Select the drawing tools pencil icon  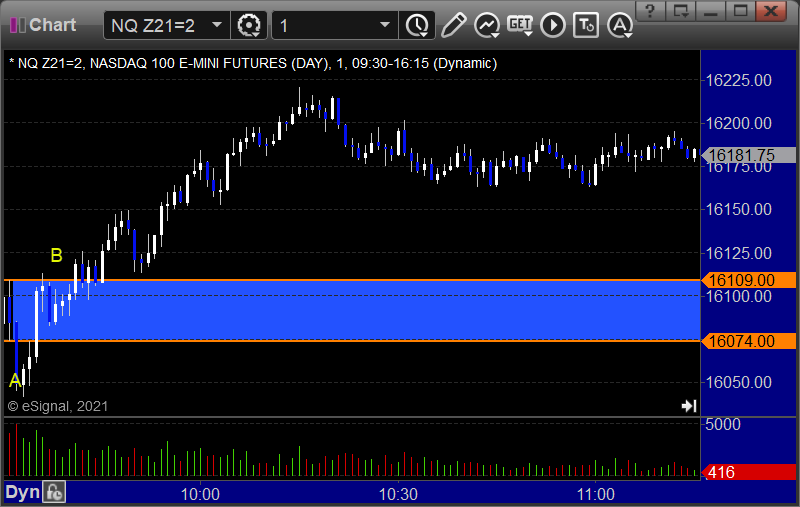tap(453, 25)
